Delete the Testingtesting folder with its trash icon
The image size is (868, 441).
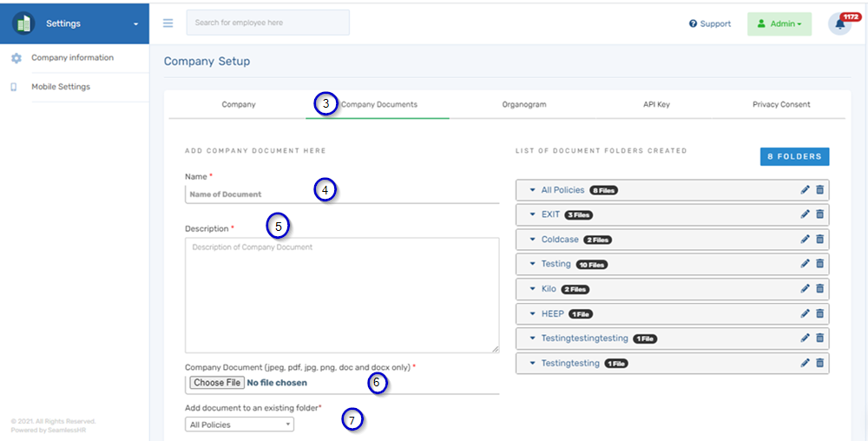point(820,363)
